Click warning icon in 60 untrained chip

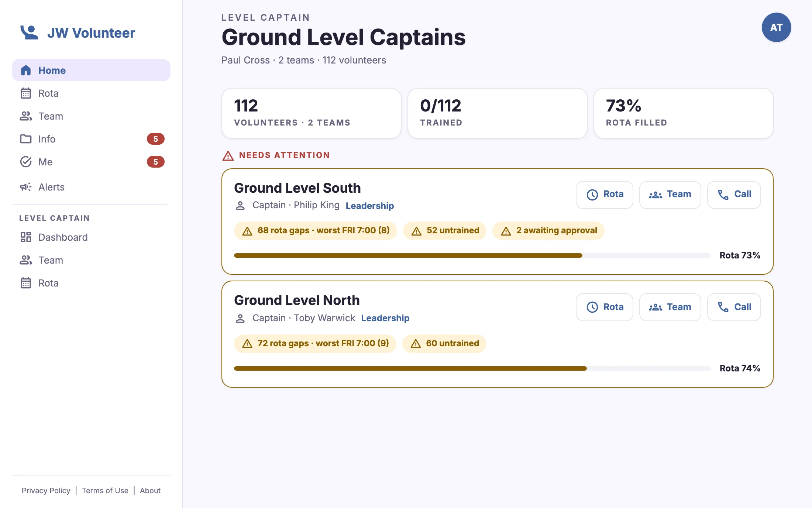416,344
